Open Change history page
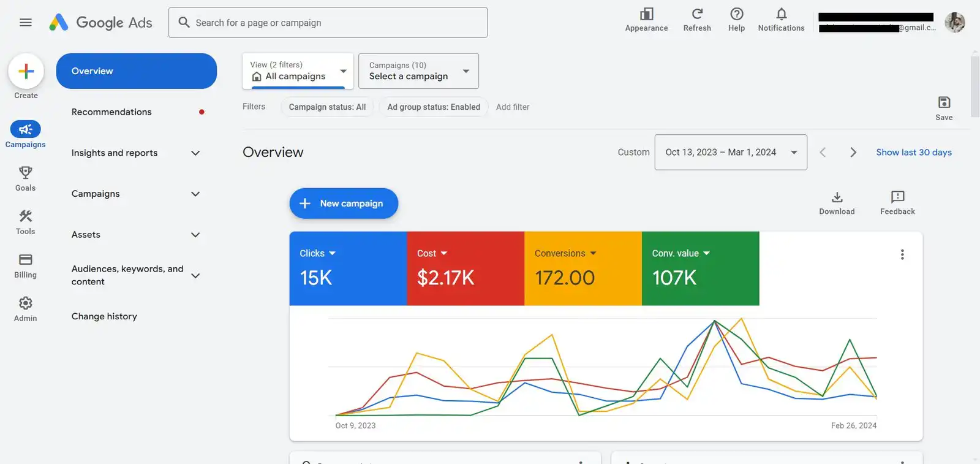The image size is (980, 464). [x=104, y=316]
